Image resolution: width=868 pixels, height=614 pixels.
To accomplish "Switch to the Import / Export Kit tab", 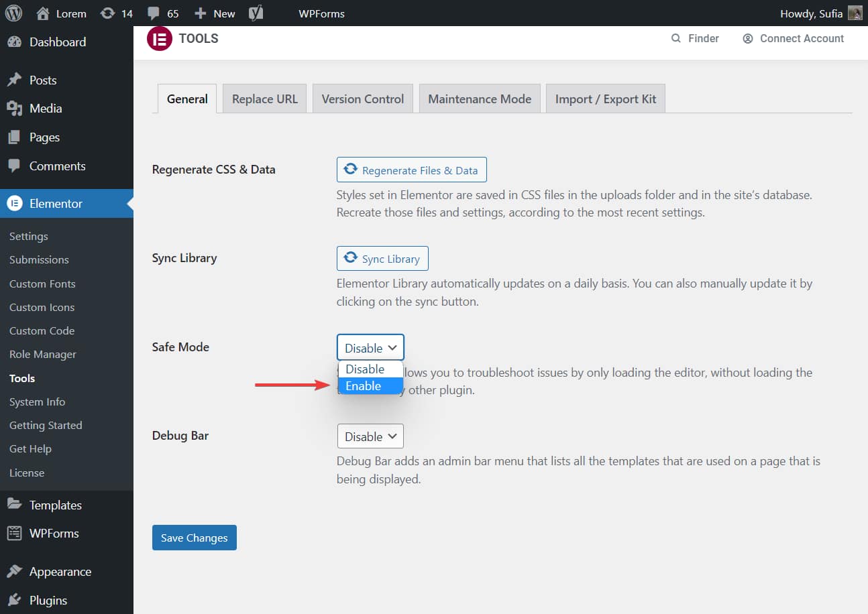I will 605,98.
